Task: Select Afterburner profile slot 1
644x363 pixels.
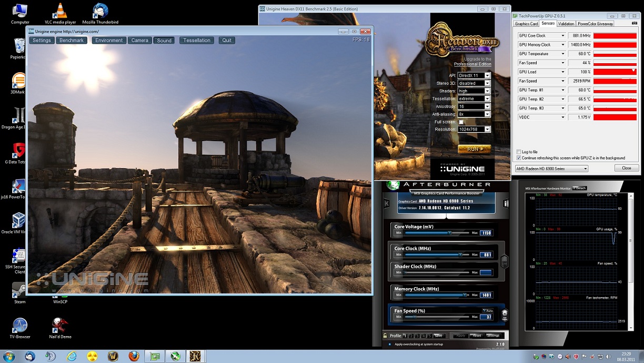Action: [x=405, y=336]
